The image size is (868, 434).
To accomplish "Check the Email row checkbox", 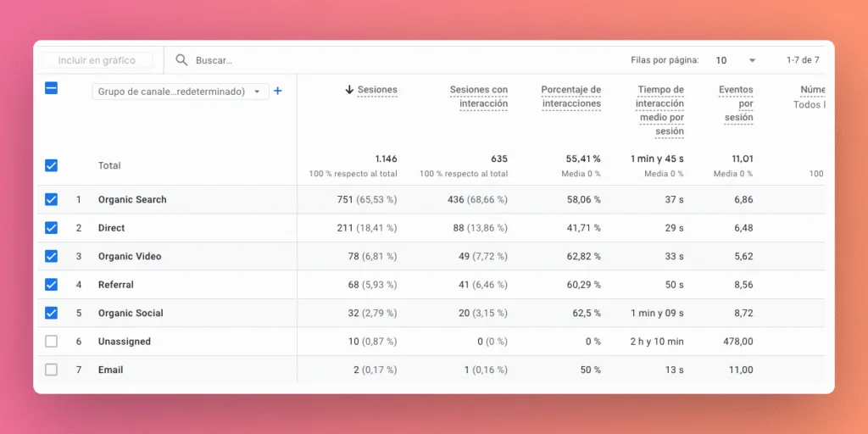I will pos(51,370).
